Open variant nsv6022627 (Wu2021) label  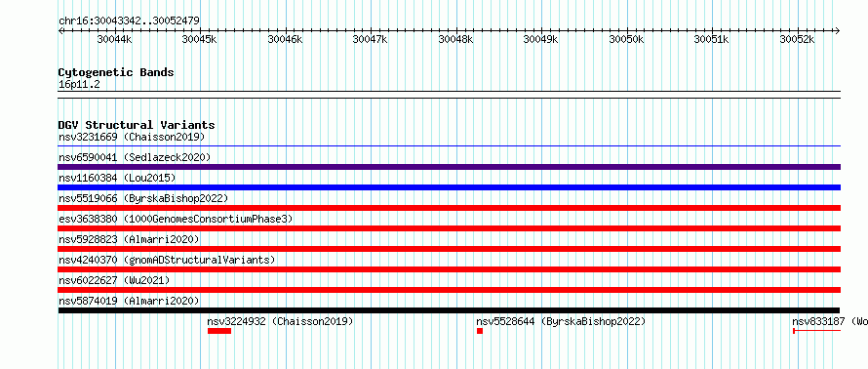(114, 280)
